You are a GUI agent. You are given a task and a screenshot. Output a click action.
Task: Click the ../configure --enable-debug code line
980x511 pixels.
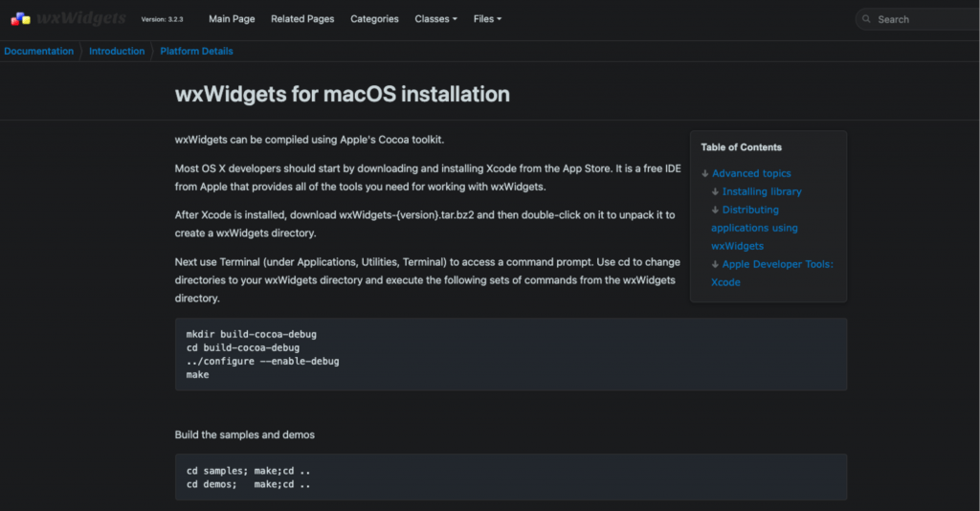tap(262, 361)
